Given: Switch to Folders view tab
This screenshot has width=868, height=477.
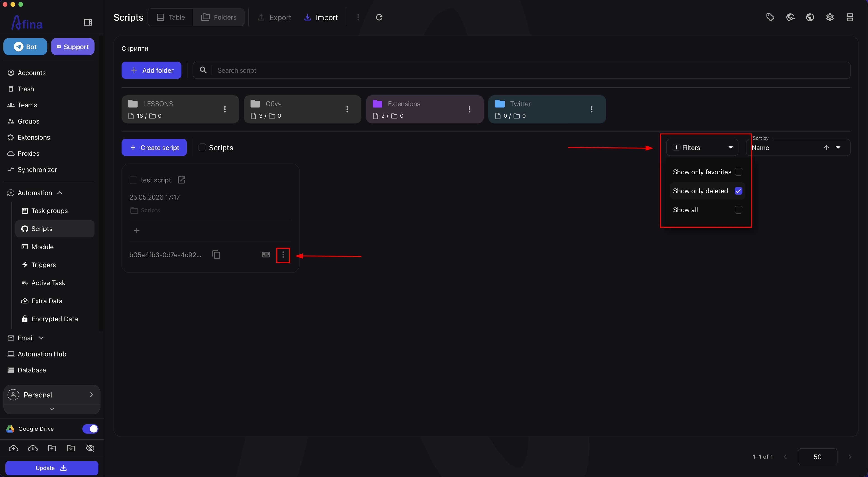Looking at the screenshot, I should click(x=219, y=17).
